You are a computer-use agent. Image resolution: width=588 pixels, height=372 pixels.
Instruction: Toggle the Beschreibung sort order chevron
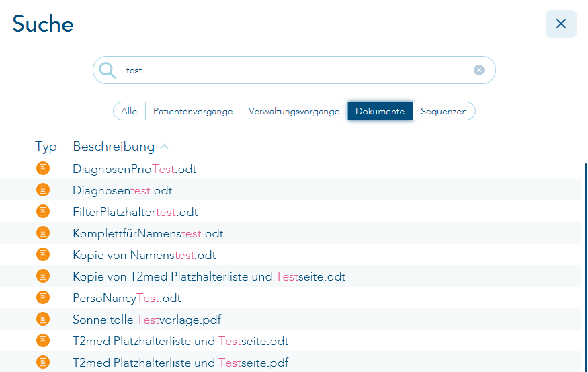164,147
